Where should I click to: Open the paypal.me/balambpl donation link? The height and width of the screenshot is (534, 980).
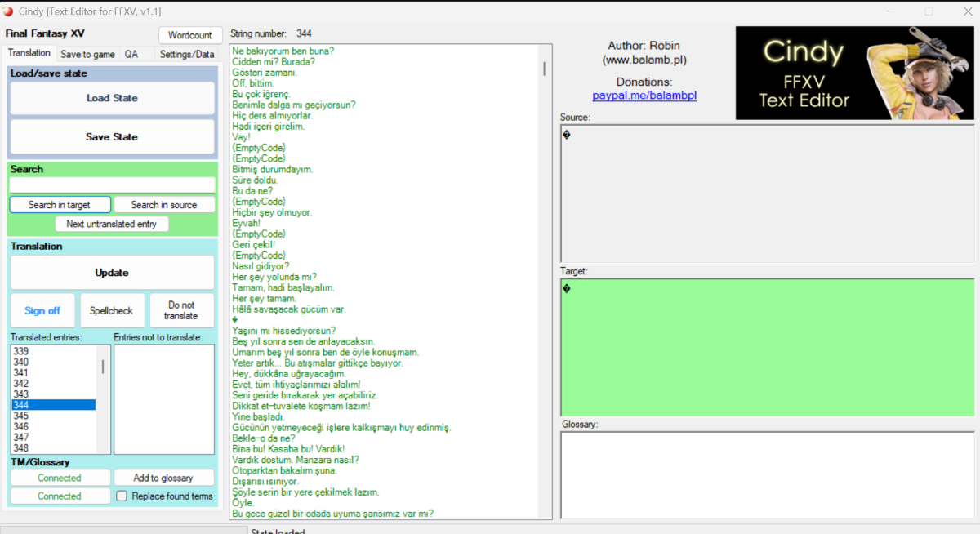pyautogui.click(x=644, y=96)
